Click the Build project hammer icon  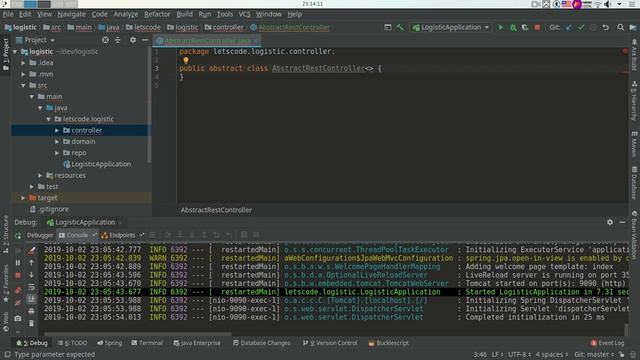pyautogui.click(x=400, y=27)
